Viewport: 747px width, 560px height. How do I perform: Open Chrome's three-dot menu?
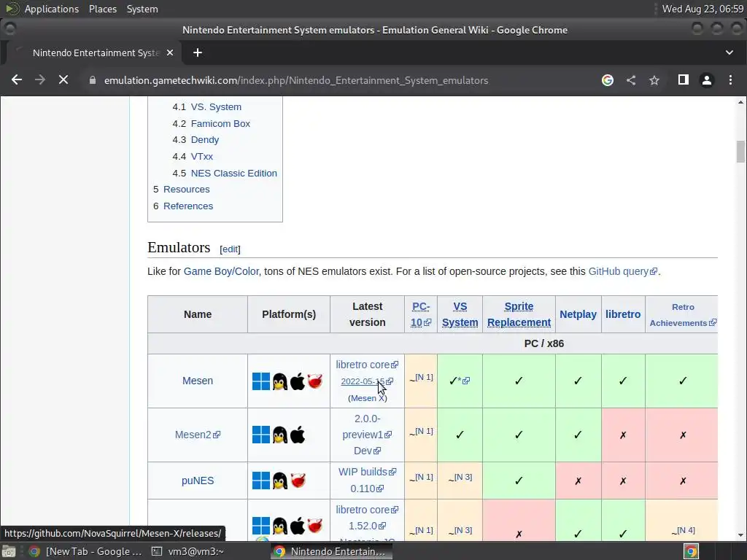[x=730, y=80]
